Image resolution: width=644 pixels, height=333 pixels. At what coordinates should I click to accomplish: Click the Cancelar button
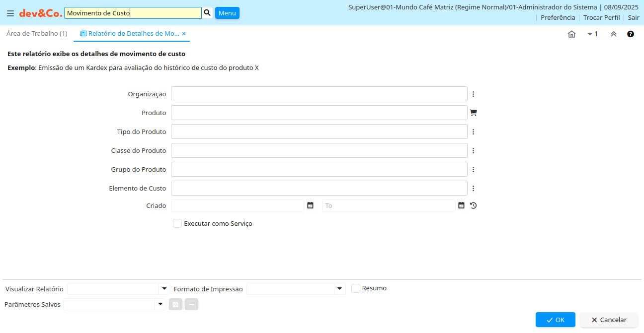point(609,320)
